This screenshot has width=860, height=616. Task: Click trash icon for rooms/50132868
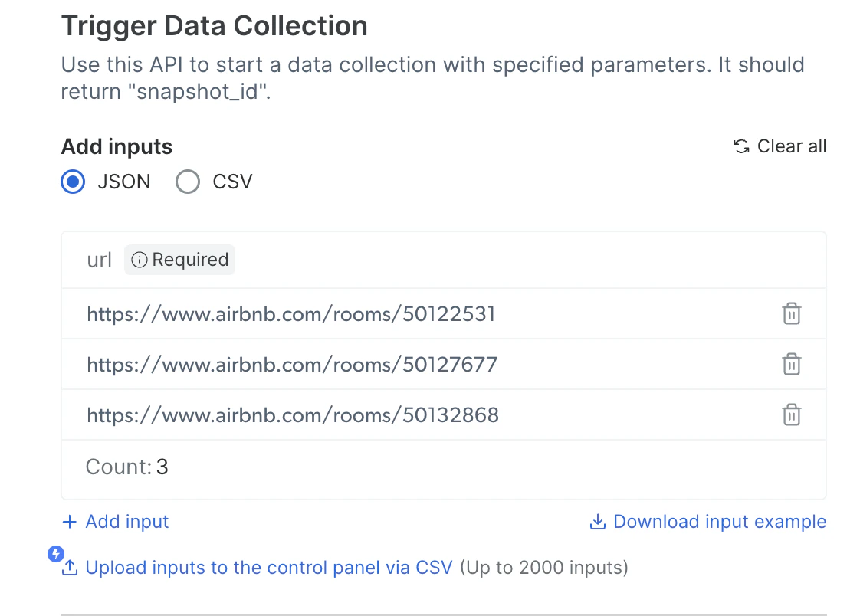[x=791, y=414]
